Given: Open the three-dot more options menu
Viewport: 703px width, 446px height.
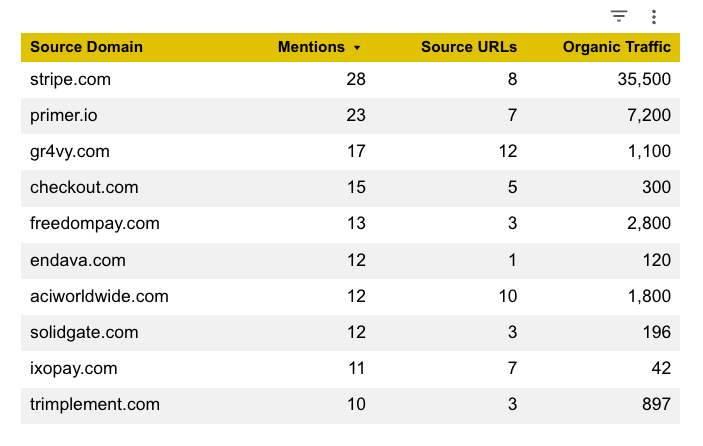Looking at the screenshot, I should click(654, 16).
